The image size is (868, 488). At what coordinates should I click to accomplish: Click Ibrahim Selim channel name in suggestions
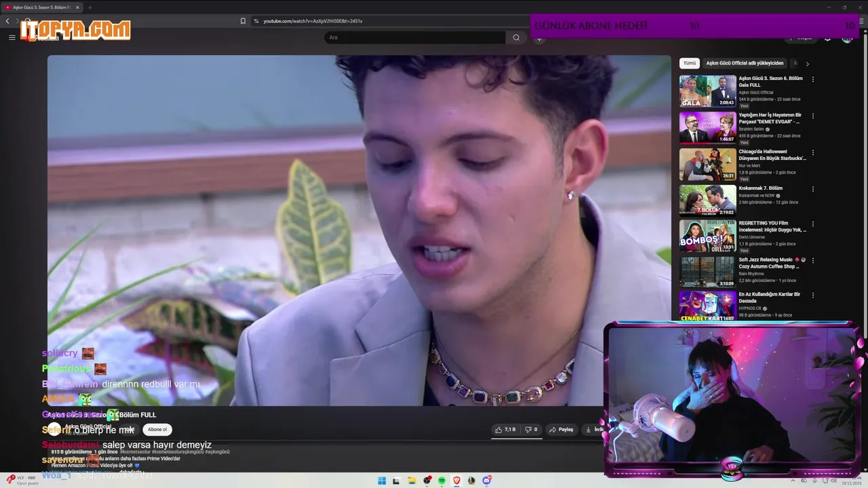751,129
